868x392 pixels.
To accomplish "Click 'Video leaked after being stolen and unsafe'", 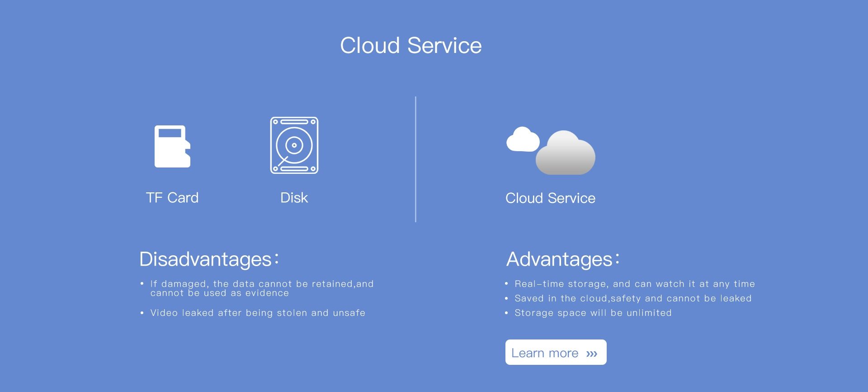I will point(258,313).
